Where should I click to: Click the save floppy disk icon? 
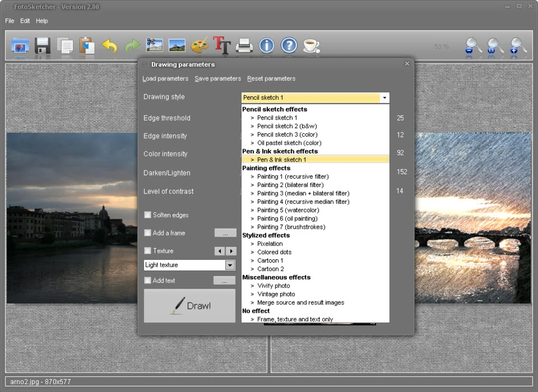click(x=43, y=45)
